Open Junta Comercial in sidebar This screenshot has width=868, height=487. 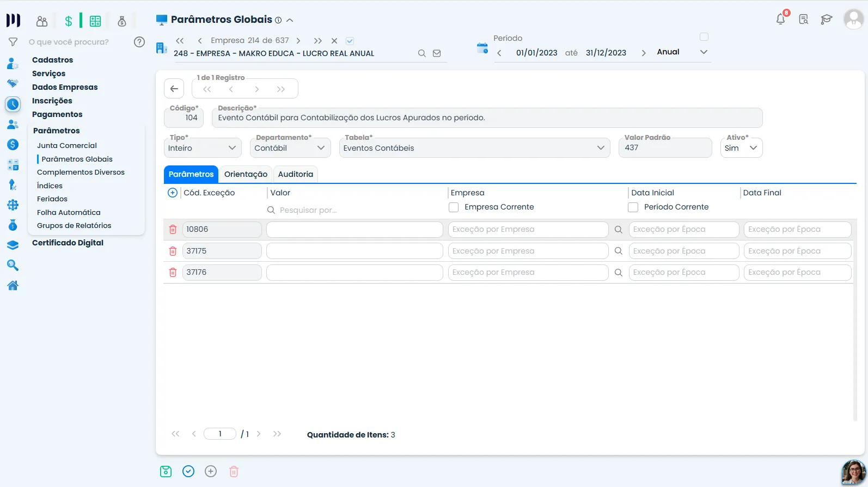point(67,146)
